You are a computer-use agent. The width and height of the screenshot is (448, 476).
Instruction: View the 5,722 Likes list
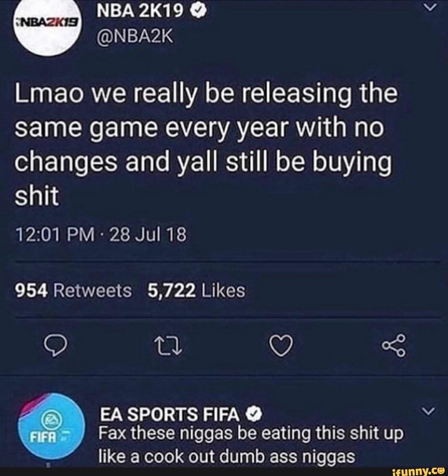click(x=196, y=291)
